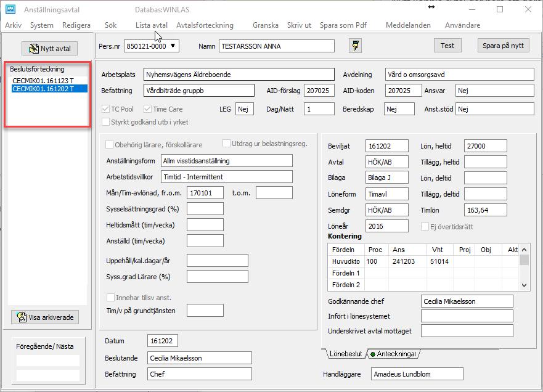
Task: Click the Heltidsmått (tim/vecka) field
Action: tap(205, 225)
